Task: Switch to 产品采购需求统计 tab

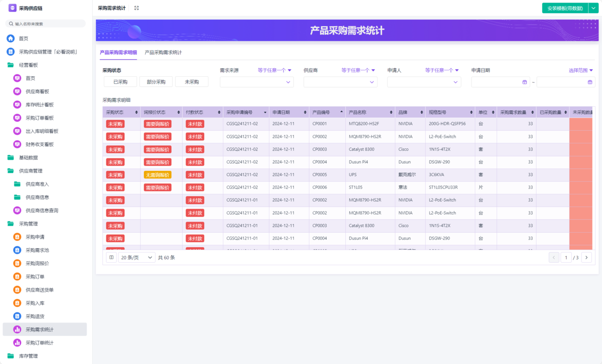Action: point(163,52)
